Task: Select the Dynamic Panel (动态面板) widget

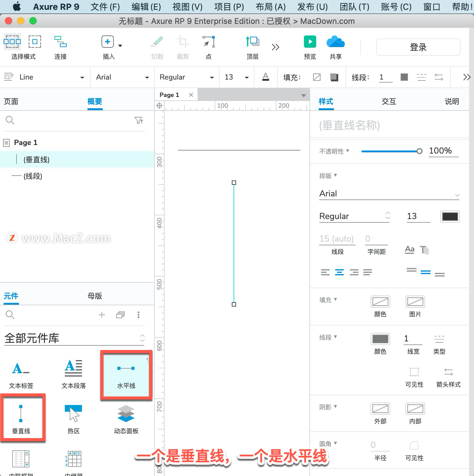Action: tap(126, 420)
